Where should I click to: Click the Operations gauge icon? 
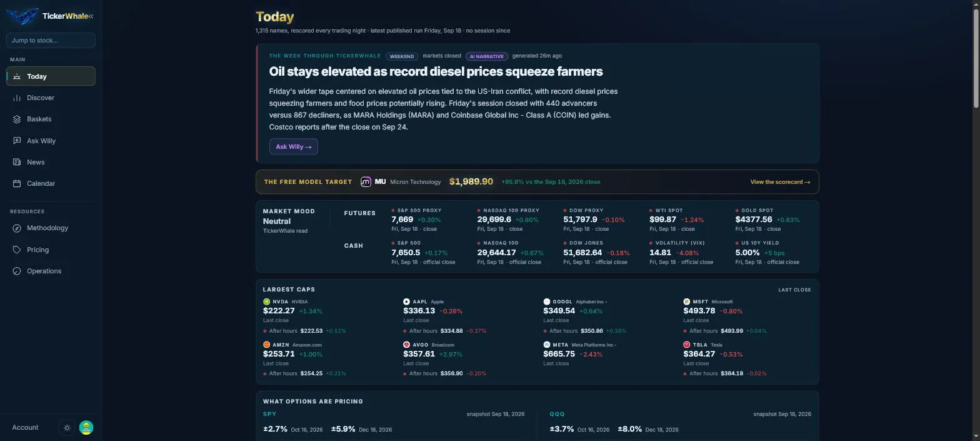pyautogui.click(x=17, y=271)
